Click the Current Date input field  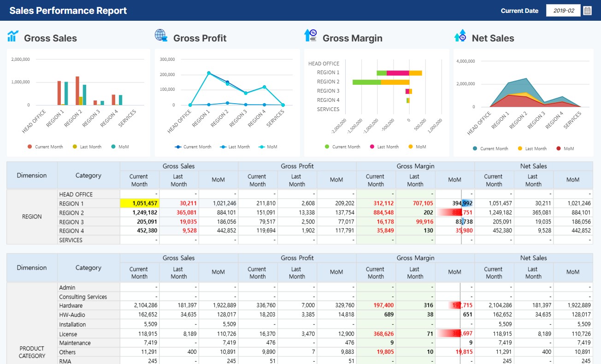pyautogui.click(x=563, y=10)
